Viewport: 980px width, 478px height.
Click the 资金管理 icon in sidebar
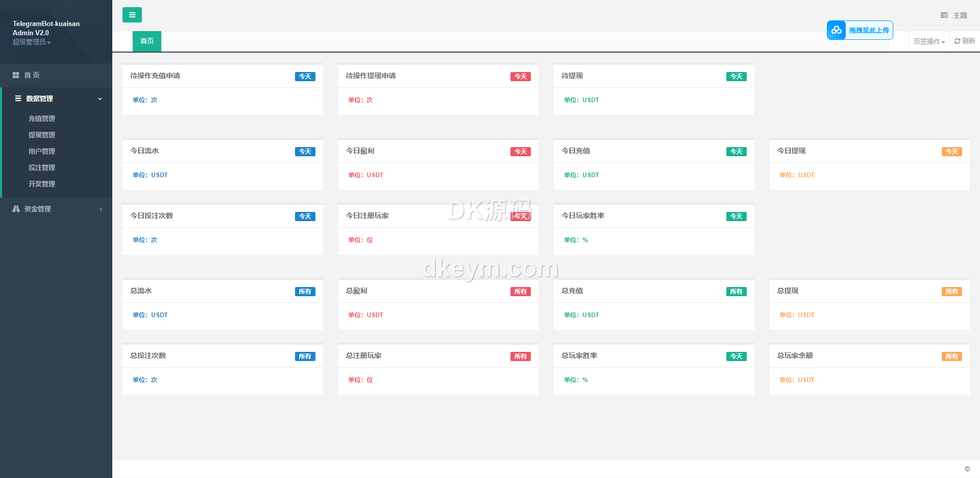(x=16, y=209)
